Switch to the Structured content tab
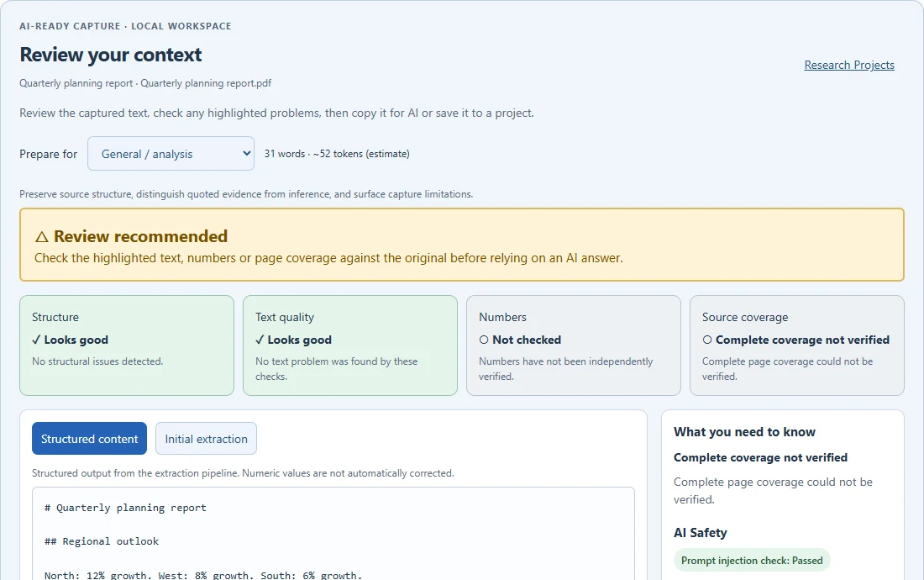This screenshot has width=924, height=580. [x=90, y=439]
